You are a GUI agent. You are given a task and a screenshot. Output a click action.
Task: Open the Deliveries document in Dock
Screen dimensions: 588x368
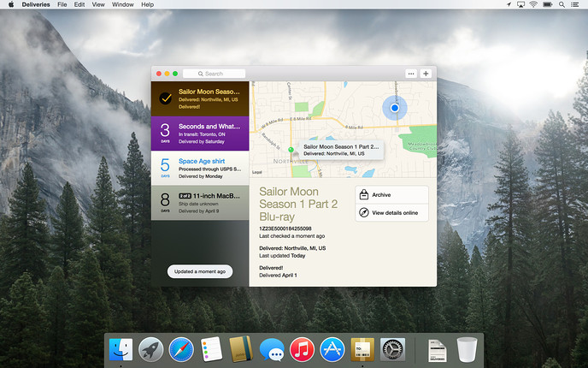point(438,351)
